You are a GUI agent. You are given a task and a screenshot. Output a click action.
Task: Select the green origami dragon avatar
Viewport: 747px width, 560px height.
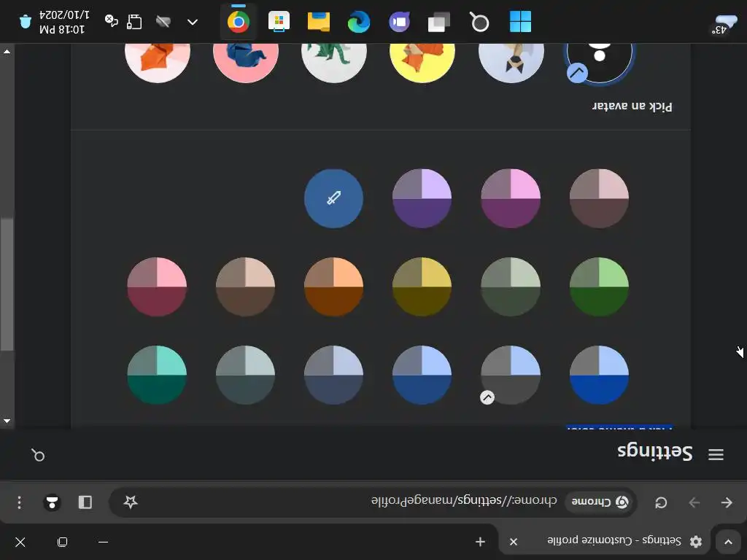click(x=334, y=63)
